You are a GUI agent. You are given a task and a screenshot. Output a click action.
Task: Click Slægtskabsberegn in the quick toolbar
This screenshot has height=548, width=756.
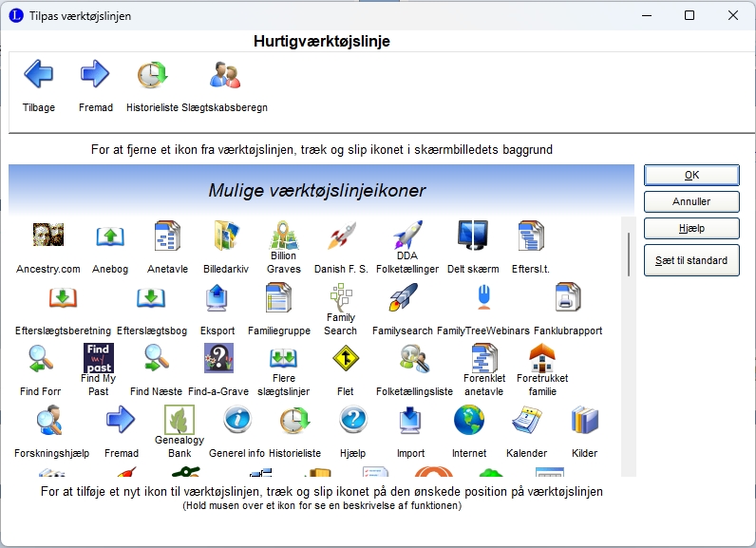[x=225, y=74]
